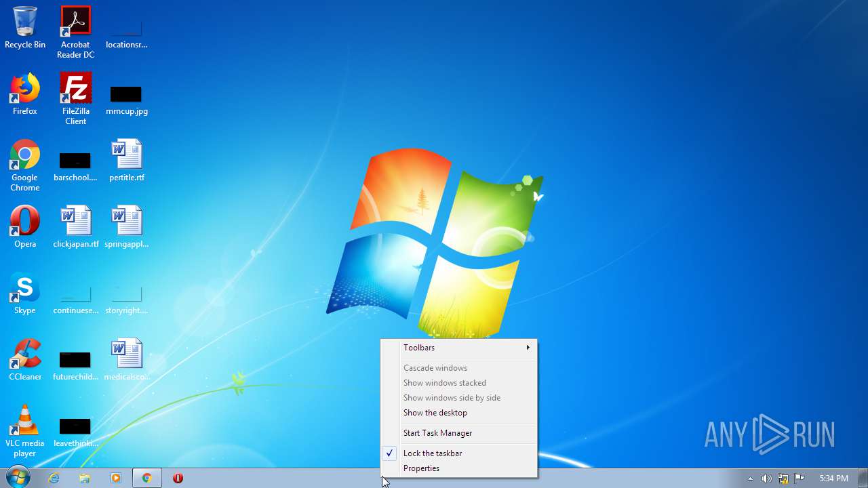Select clickjapan.rtf document icon

tap(75, 227)
